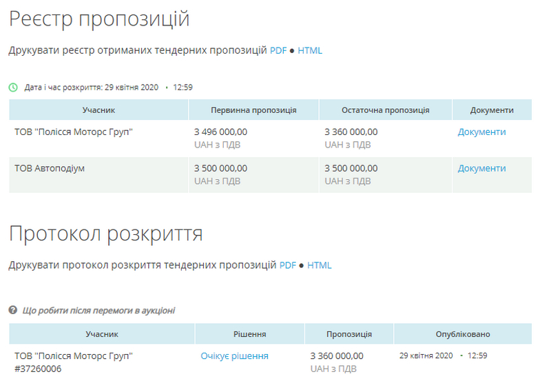Select the "Реєстр пропозицій" heading
The image size is (551, 392).
pos(98,19)
